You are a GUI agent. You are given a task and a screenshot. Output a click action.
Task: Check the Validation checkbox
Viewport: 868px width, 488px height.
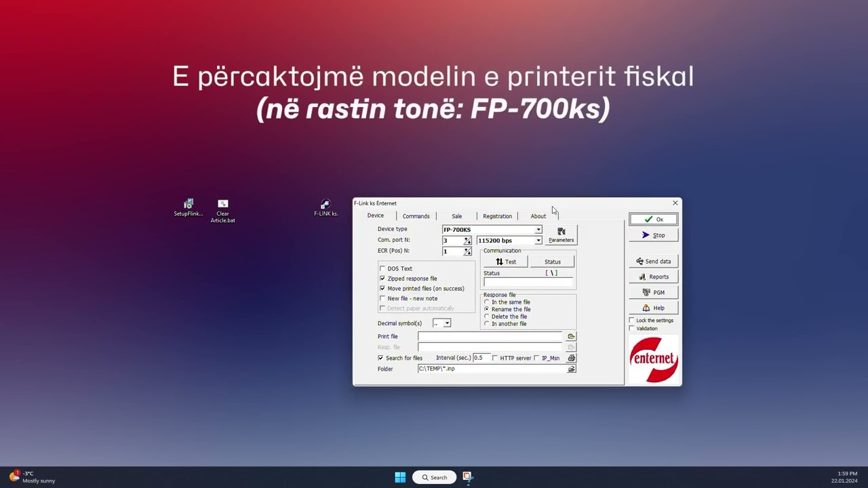(632, 329)
